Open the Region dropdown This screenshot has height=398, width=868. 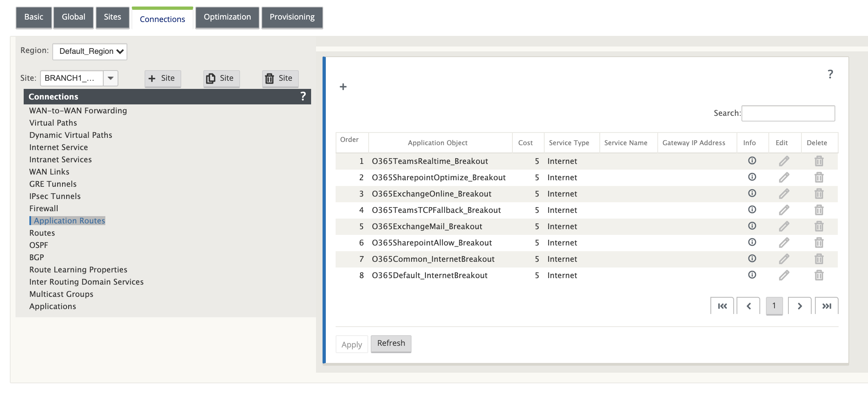pos(90,51)
